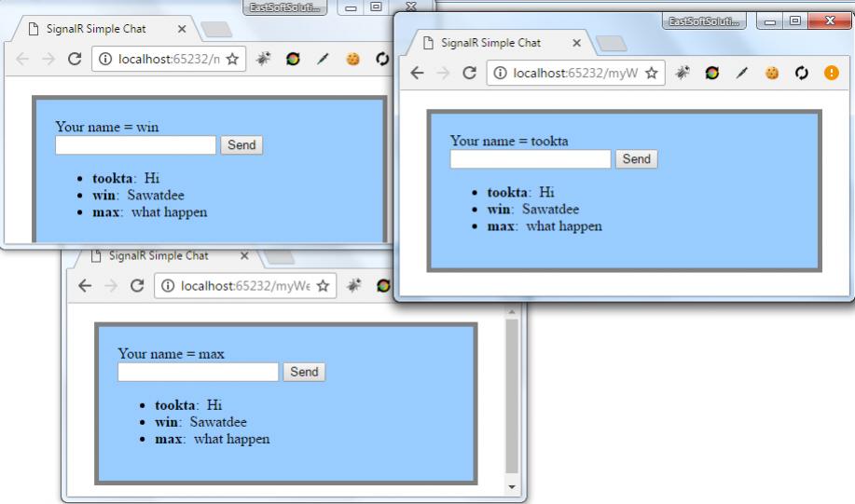Click refresh-arrows extension in tookta window

801,73
